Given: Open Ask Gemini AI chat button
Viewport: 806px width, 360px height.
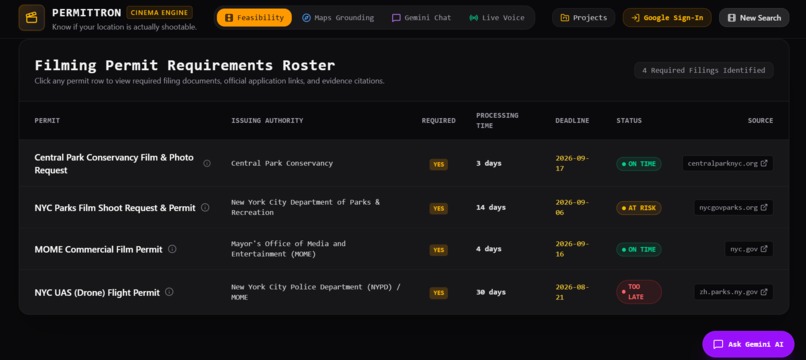Looking at the screenshot, I should pos(748,344).
